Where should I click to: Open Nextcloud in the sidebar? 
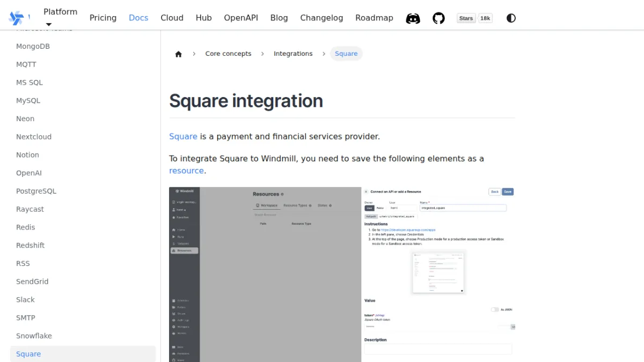(x=83, y=137)
